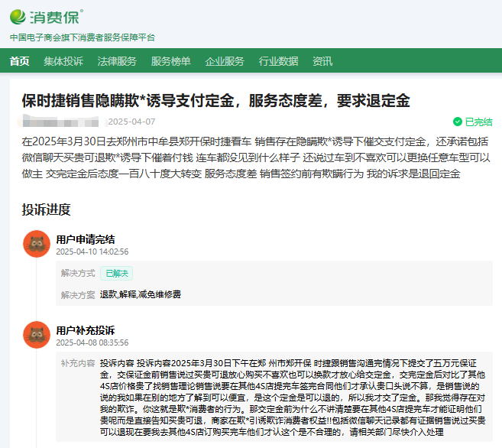Go to 集体投诉 in the navigation bar

point(63,61)
